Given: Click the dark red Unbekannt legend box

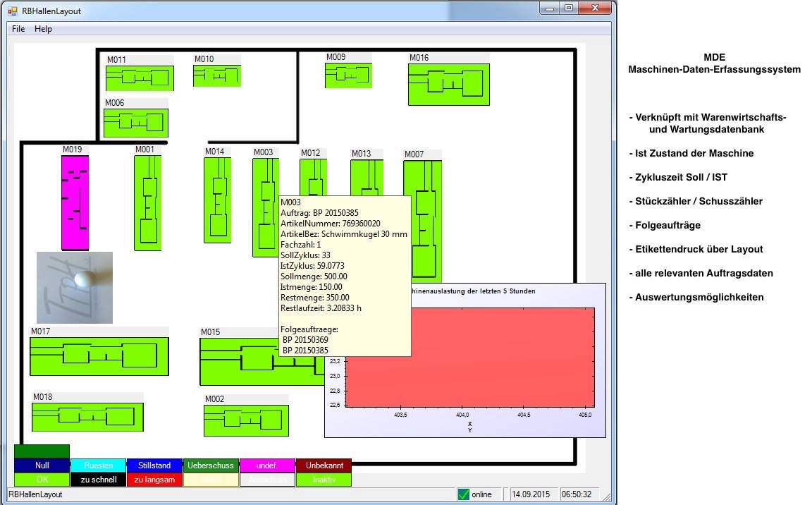Looking at the screenshot, I should 324,465.
